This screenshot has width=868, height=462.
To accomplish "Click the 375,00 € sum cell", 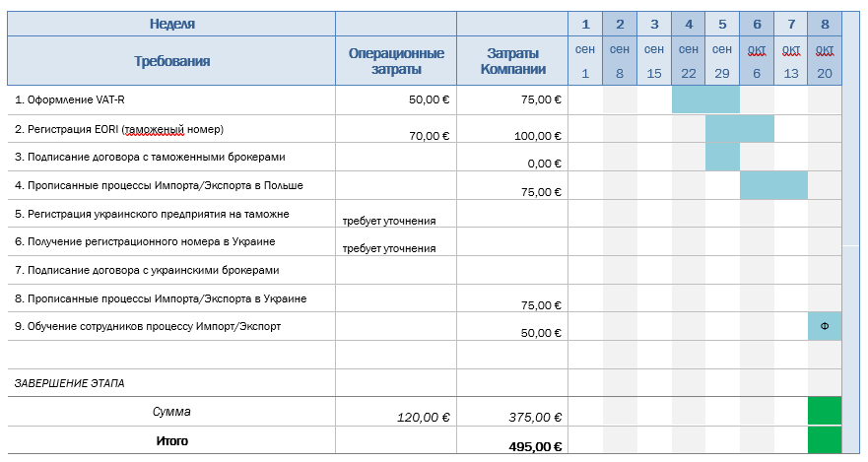I will pyautogui.click(x=512, y=412).
